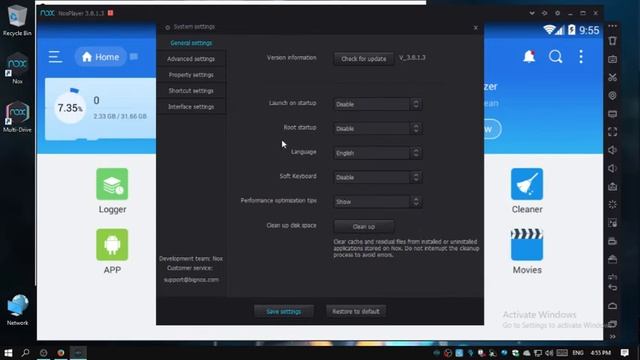Viewport: 640px width, 360px height.
Task: Close the System settings dialog
Action: point(476,27)
